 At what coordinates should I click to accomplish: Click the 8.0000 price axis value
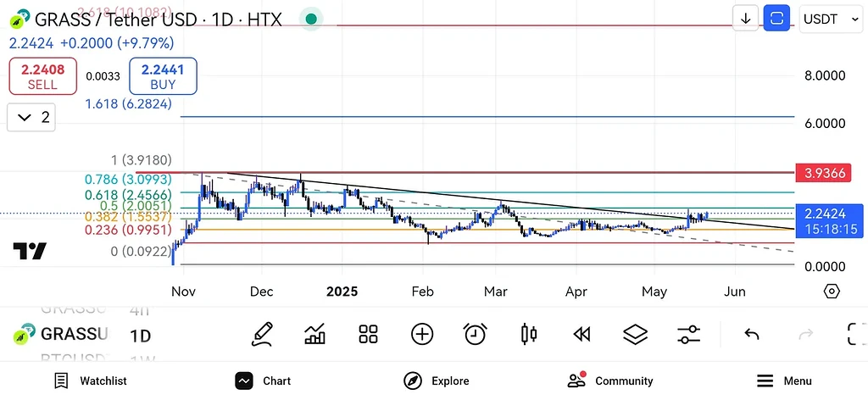coord(825,75)
